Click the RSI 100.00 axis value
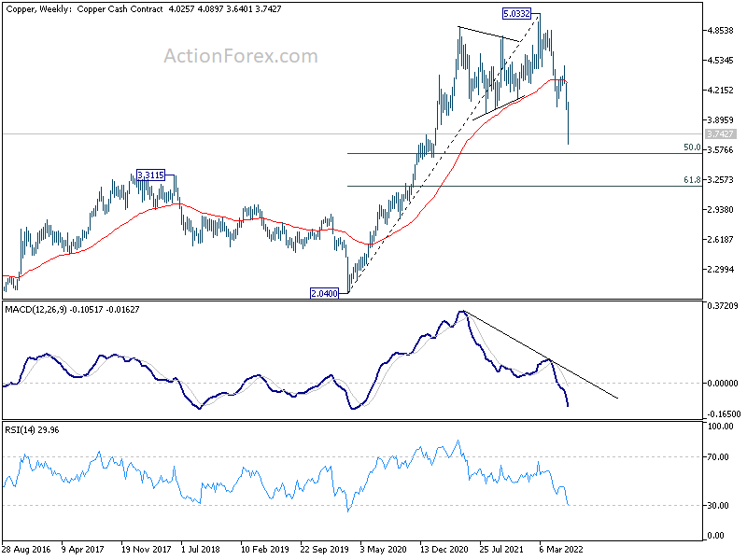747x560 pixels. 720,427
